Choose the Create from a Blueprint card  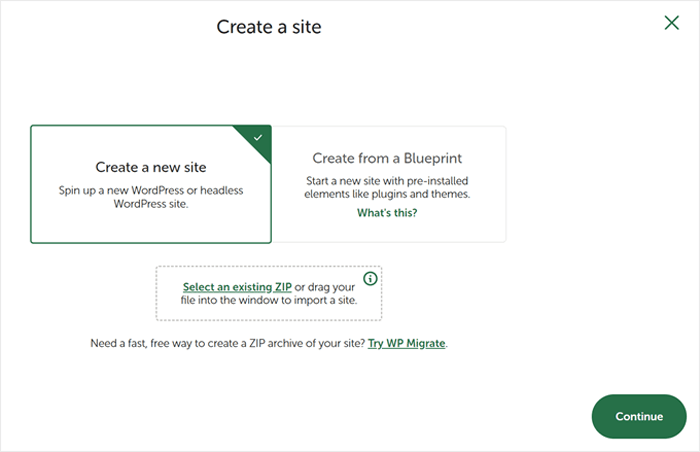click(387, 184)
